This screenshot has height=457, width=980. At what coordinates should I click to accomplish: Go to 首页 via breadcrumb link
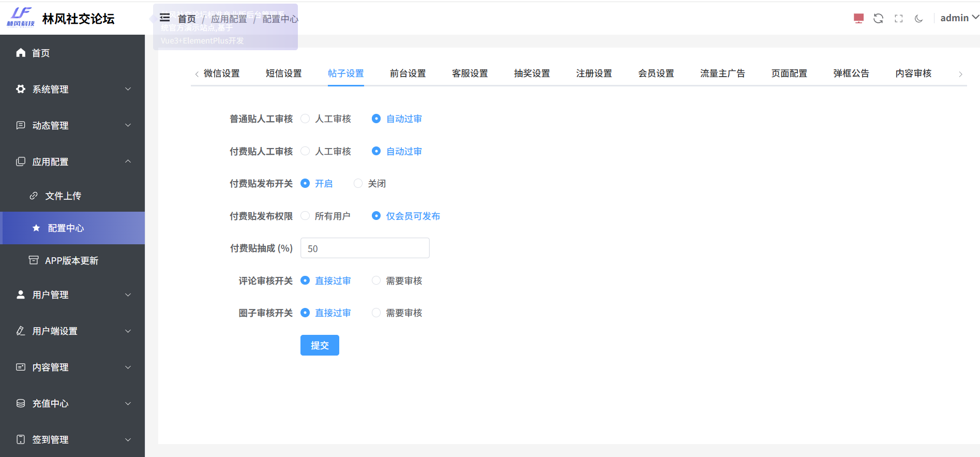(187, 19)
